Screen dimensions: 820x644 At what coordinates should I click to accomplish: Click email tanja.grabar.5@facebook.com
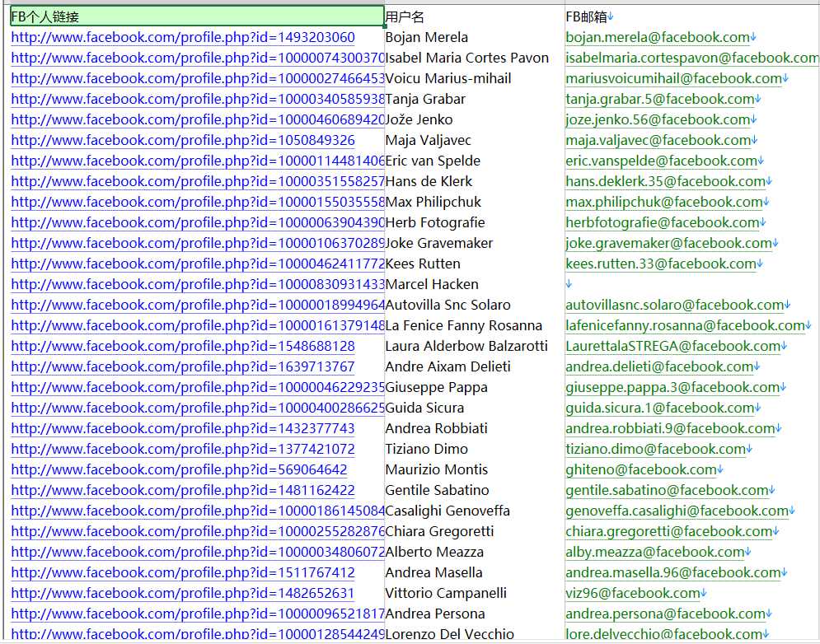pyautogui.click(x=660, y=99)
